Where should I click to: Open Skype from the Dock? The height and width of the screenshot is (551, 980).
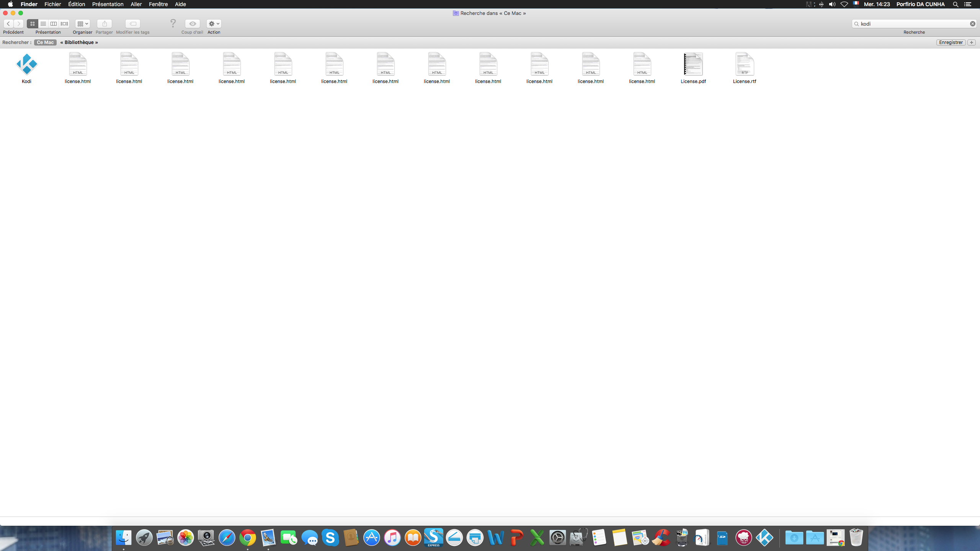pyautogui.click(x=330, y=538)
